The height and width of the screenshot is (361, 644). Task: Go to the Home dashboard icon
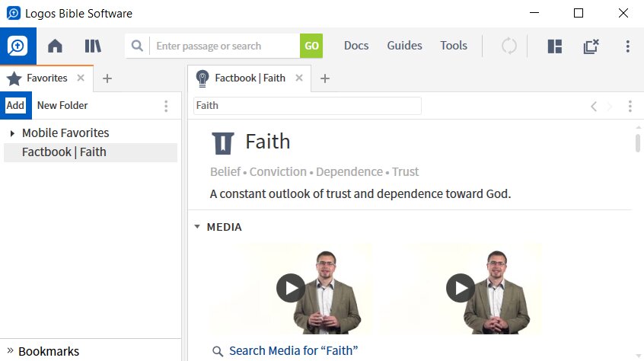55,46
